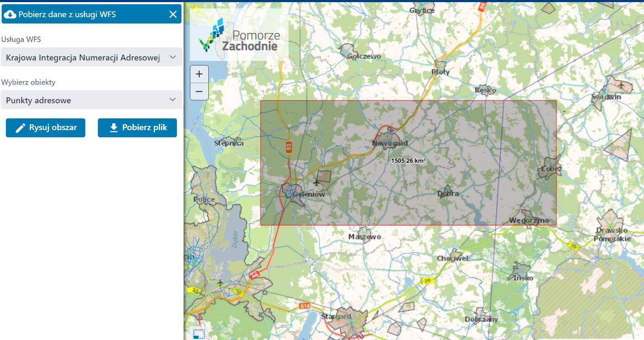Click the Pomorze Zachodnie logo
The width and height of the screenshot is (644, 340).
pos(239,35)
